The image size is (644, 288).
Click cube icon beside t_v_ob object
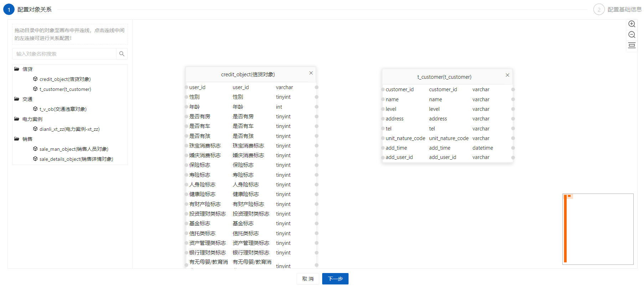point(35,109)
